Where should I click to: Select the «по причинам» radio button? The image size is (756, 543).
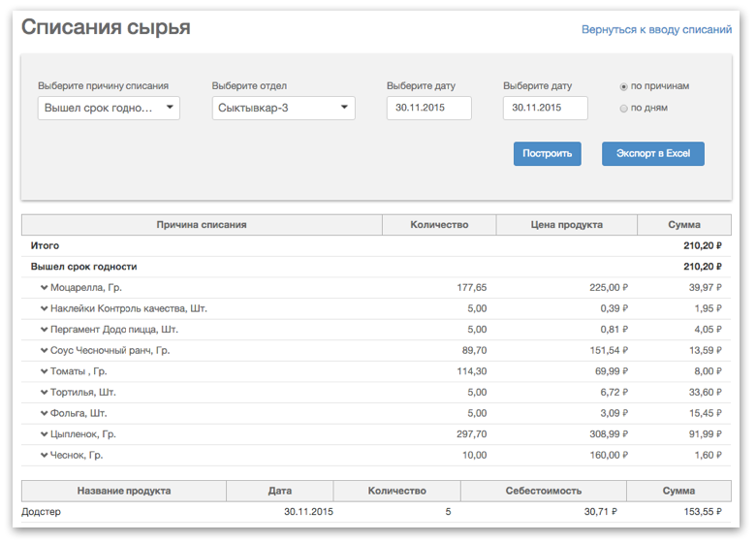(623, 87)
